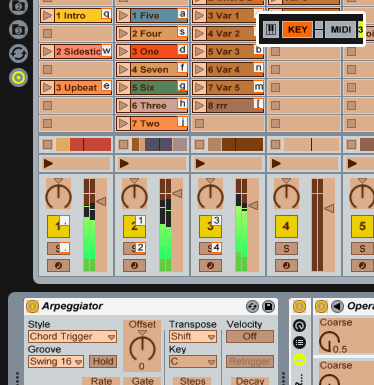
Task: Open the Swing 16 Groove dropdown
Action: pos(56,362)
